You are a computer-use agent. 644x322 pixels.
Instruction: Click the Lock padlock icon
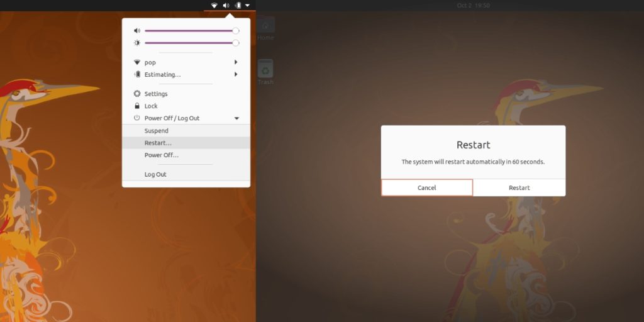point(137,106)
